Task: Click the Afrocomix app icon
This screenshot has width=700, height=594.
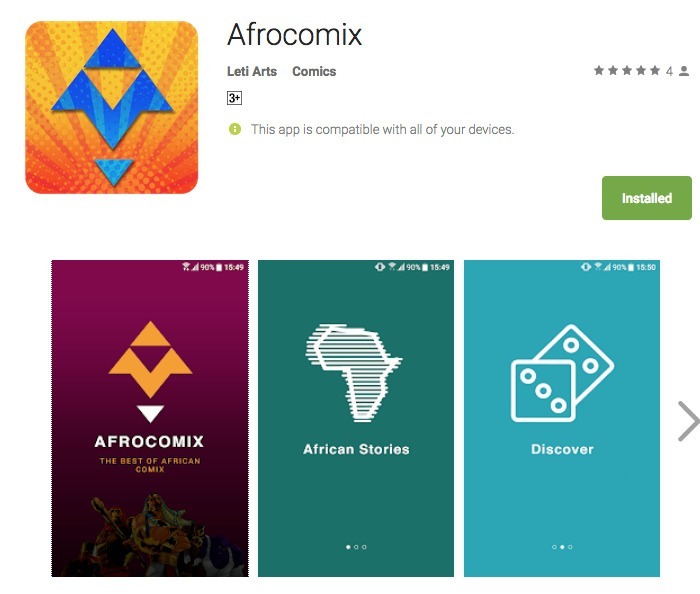Action: pyautogui.click(x=112, y=107)
